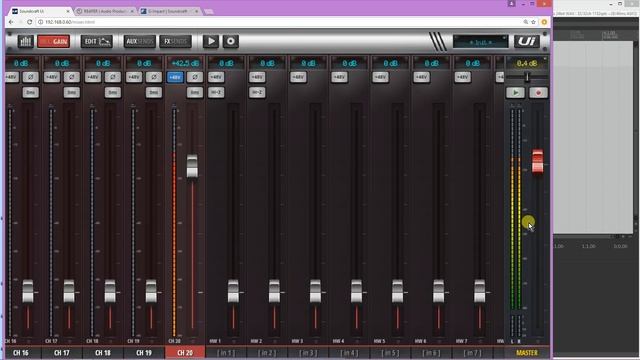The width and height of the screenshot is (640, 360).
Task: Switch to AUX SENDS view
Action: [140, 41]
